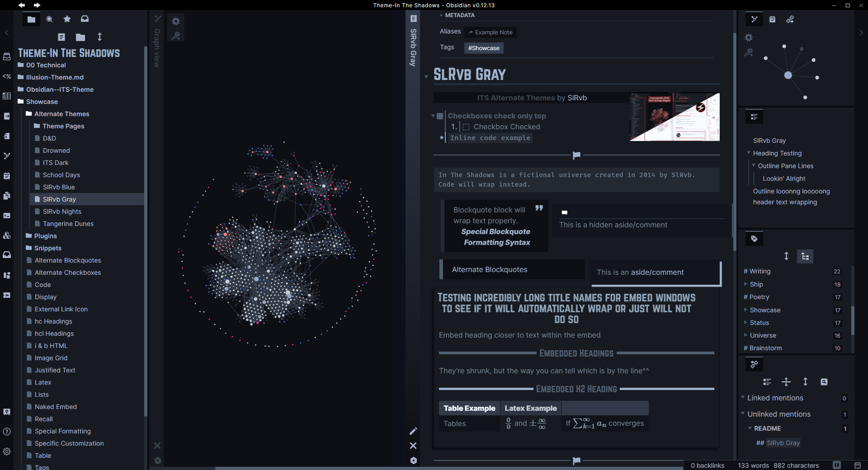Click the pause icon in status bar

coord(837,465)
